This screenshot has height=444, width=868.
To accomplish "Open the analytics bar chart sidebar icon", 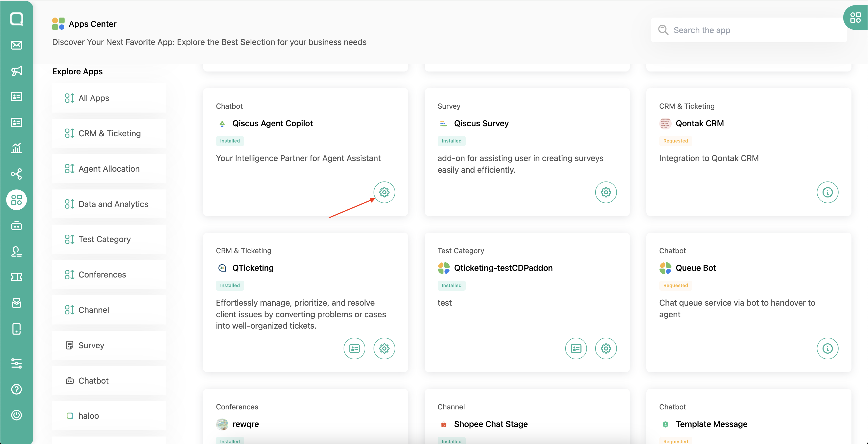I will [17, 148].
